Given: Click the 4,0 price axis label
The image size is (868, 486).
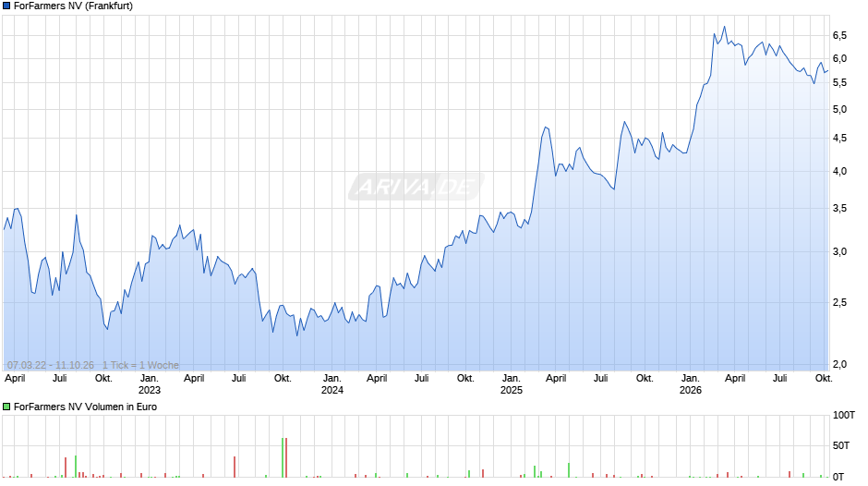Looking at the screenshot, I should [x=839, y=172].
